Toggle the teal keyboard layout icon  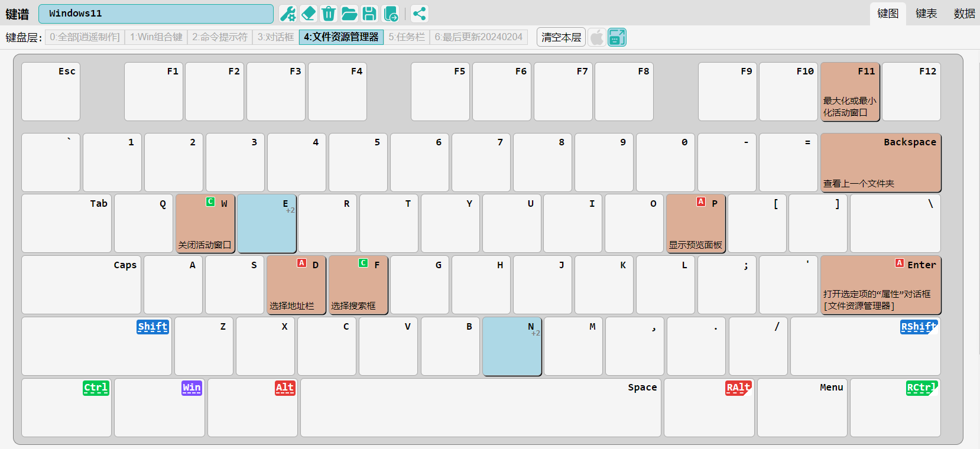pos(616,37)
